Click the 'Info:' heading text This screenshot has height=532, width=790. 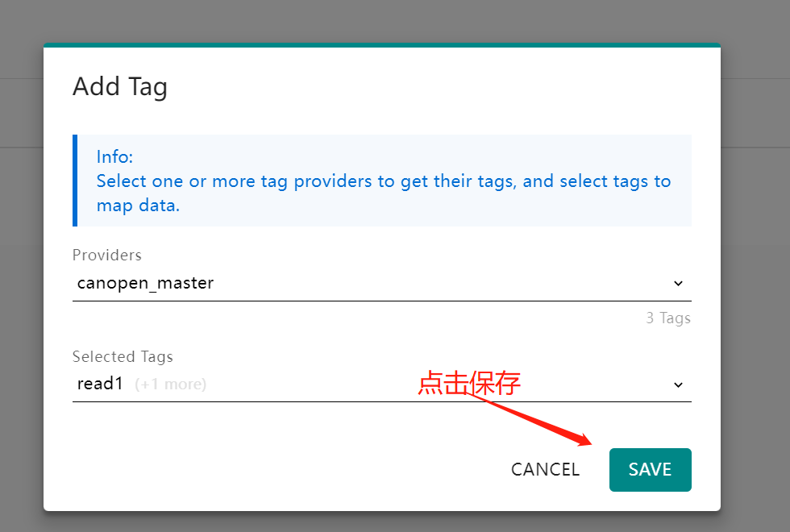click(x=114, y=156)
